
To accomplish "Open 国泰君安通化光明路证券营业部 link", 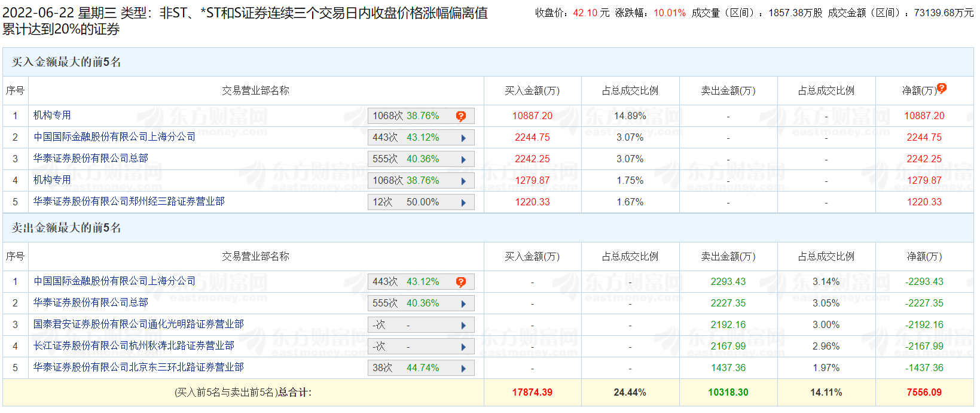I will pos(139,324).
